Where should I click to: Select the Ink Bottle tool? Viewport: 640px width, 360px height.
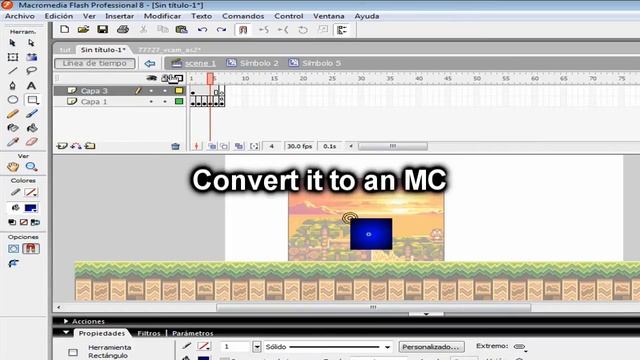tap(13, 128)
